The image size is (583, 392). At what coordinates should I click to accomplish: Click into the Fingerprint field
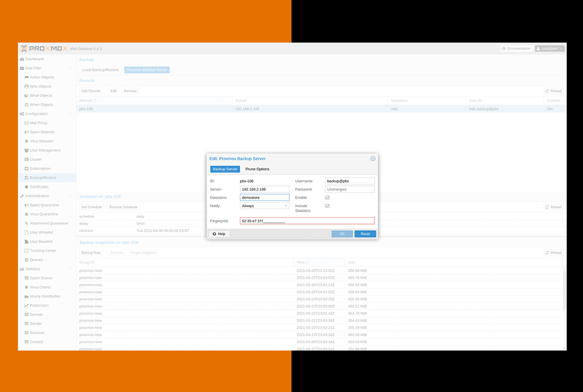(x=307, y=221)
